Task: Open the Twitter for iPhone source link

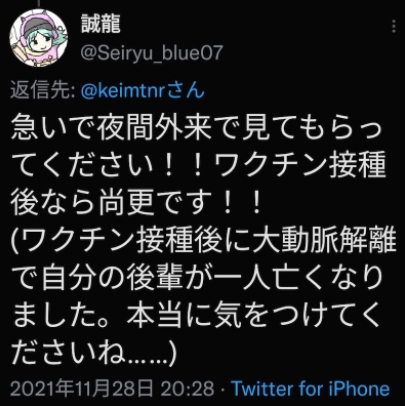Action: (x=310, y=389)
